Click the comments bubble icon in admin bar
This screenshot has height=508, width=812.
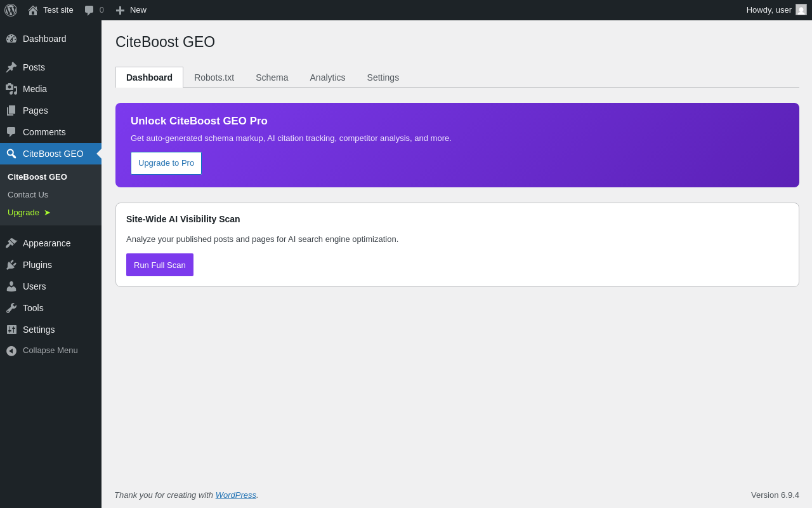(x=89, y=10)
